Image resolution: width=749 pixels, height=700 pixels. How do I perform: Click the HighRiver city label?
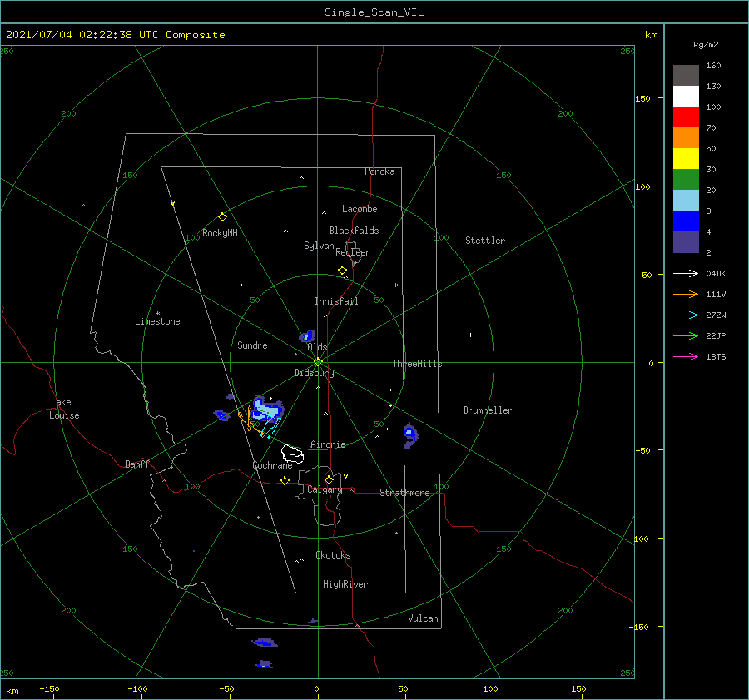click(x=345, y=584)
